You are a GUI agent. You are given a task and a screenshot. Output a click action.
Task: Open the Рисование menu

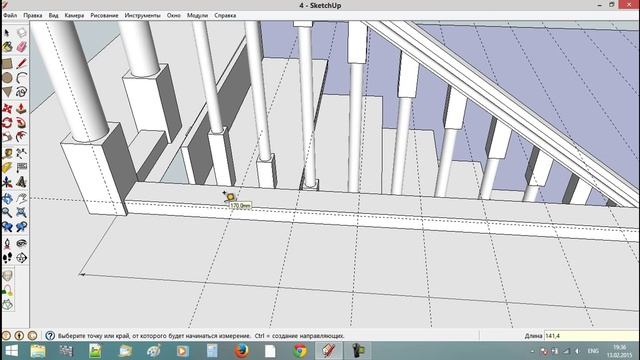tap(104, 16)
